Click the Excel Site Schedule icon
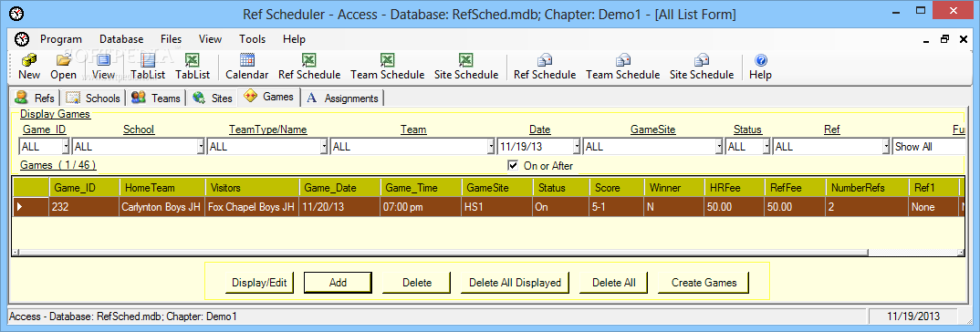 click(x=465, y=60)
